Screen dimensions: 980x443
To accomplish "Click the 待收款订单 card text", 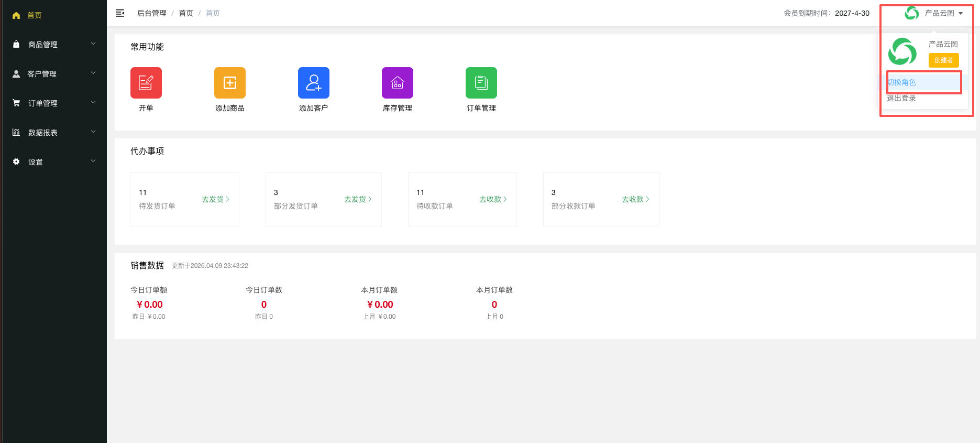I will [x=435, y=206].
